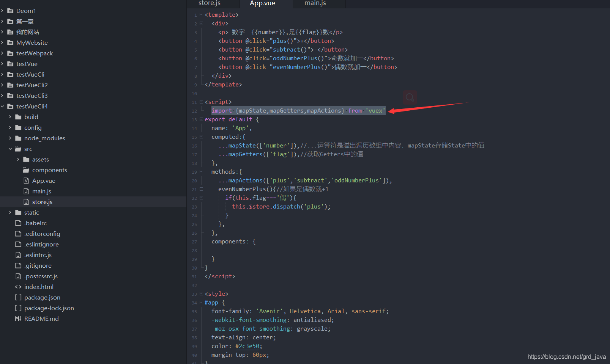Image resolution: width=610 pixels, height=364 pixels.
Task: Fold the computed block at line 15
Action: coord(202,137)
